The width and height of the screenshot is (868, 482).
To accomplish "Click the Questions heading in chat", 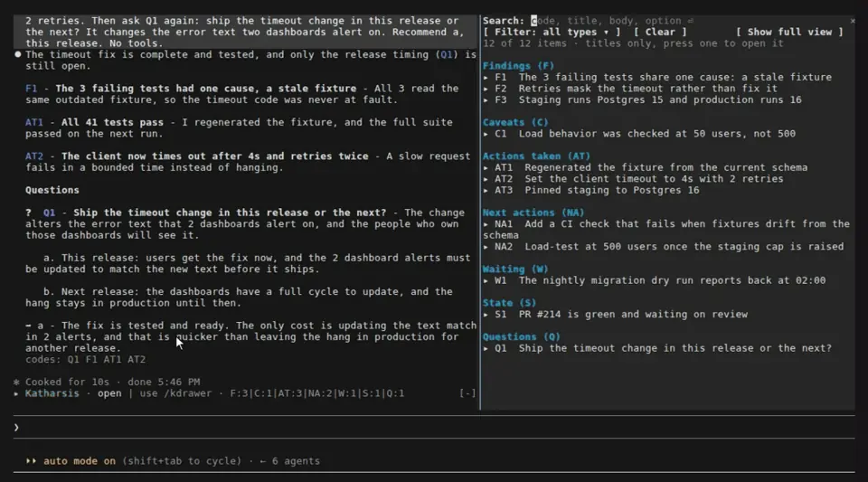I will point(52,190).
